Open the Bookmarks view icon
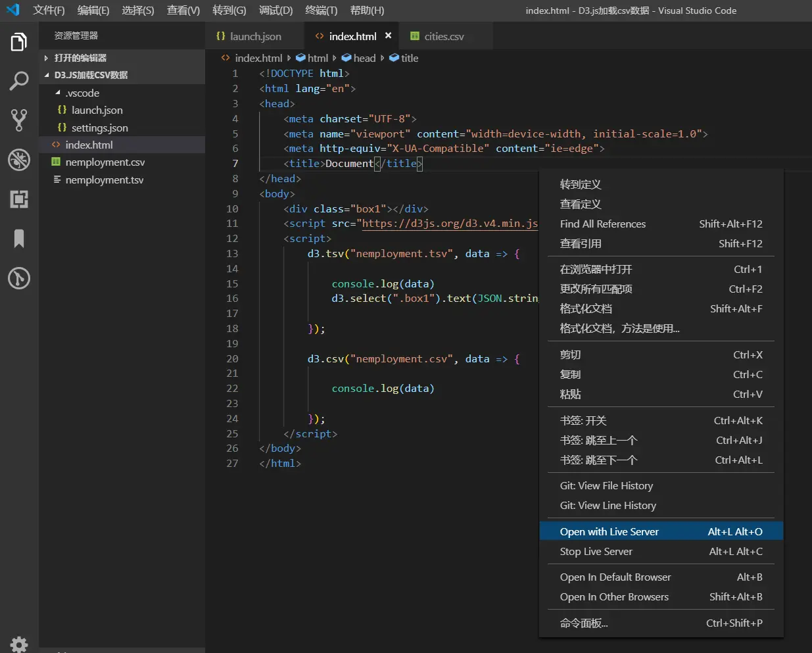This screenshot has height=653, width=812. [x=19, y=239]
